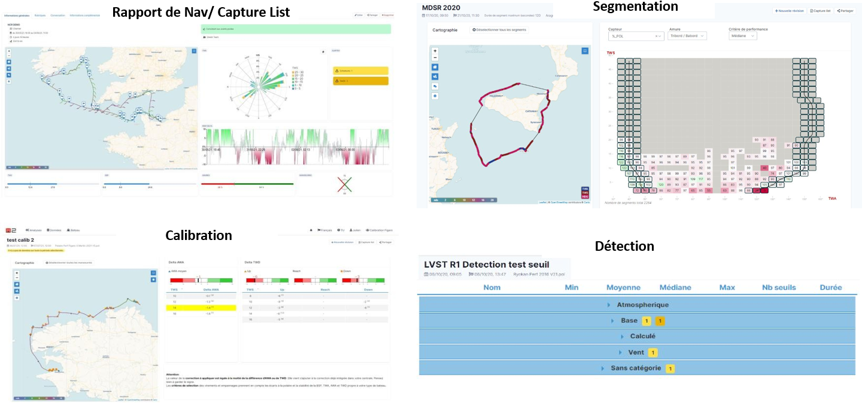Select TWA coloring in Segmentation map legend

point(585,189)
